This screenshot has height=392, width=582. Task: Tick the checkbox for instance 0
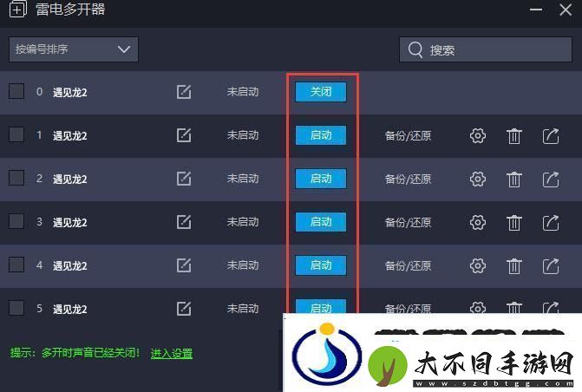16,91
